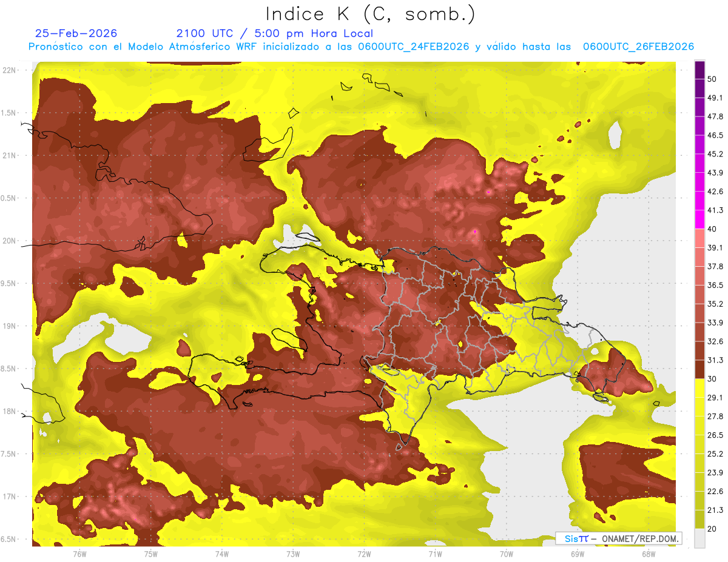Click the colorbar value '33.9'
The width and height of the screenshot is (728, 562).
coord(715,323)
